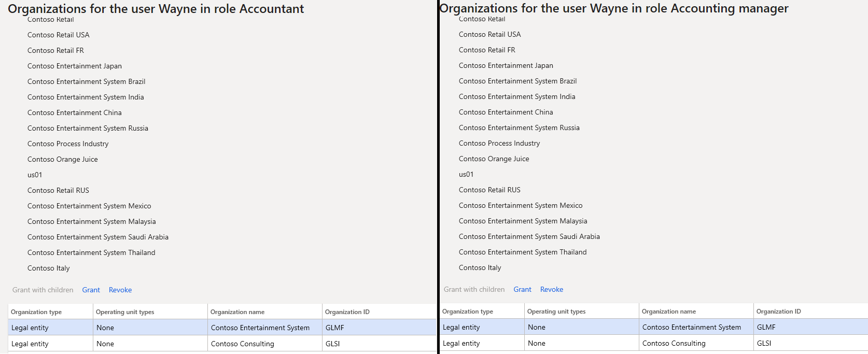868x354 pixels.
Task: Select Contoso Process Industry in Accountant list
Action: tap(68, 144)
